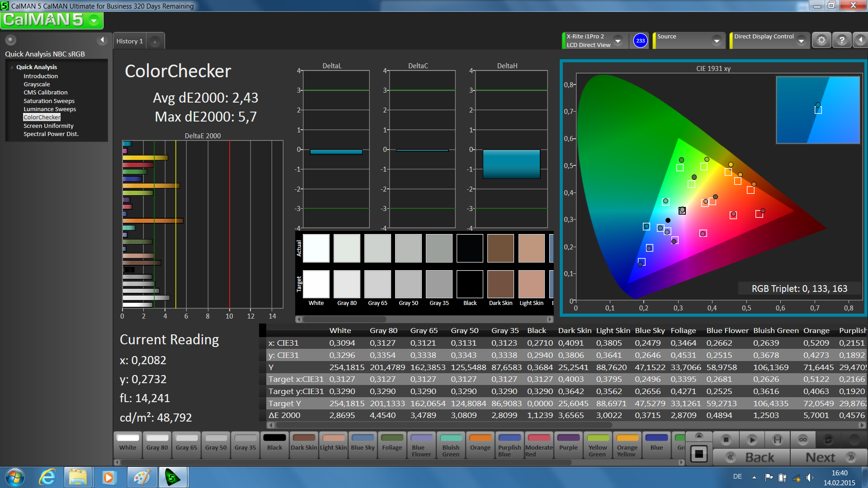Open the X-Rite i1Pro 2 meter dropdown
Screen dimensions: 868x488
point(618,41)
